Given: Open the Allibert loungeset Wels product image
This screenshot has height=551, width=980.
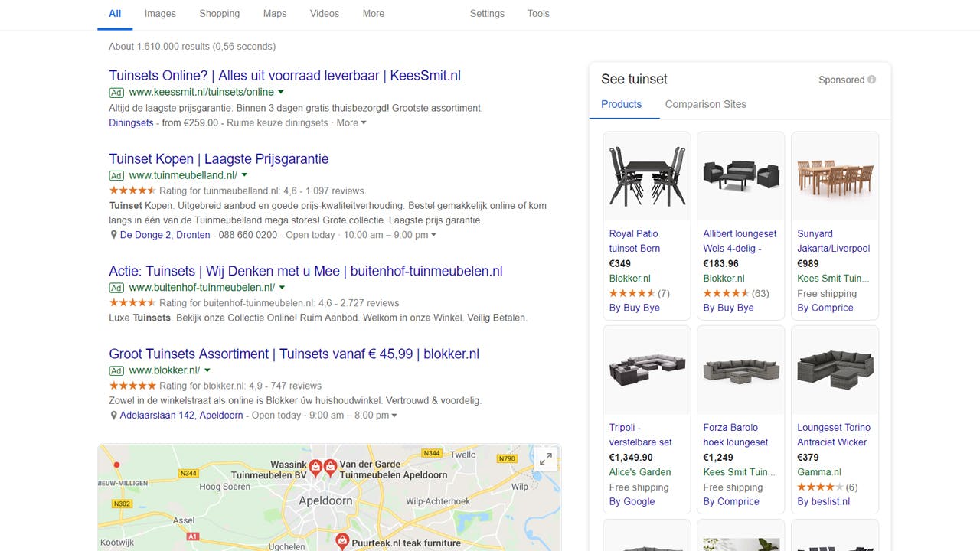Looking at the screenshot, I should pos(741,176).
